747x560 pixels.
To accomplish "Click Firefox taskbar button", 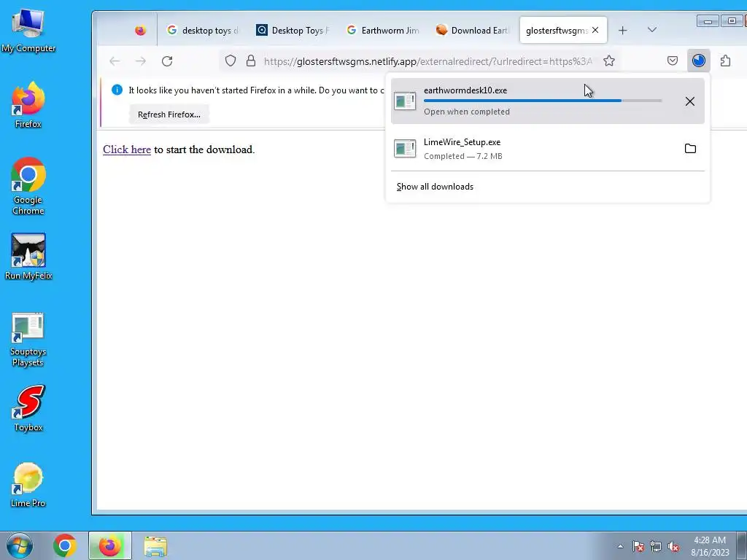I will (109, 545).
